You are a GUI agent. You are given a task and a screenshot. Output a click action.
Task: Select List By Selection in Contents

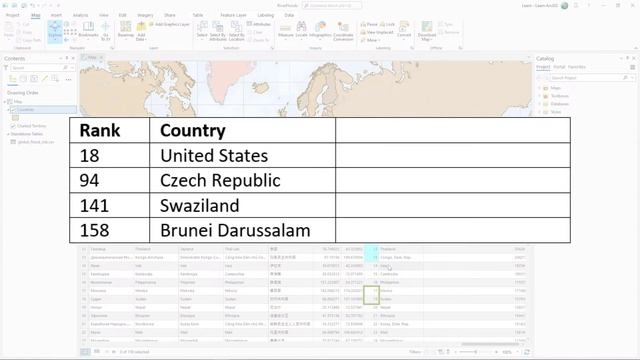[34, 79]
